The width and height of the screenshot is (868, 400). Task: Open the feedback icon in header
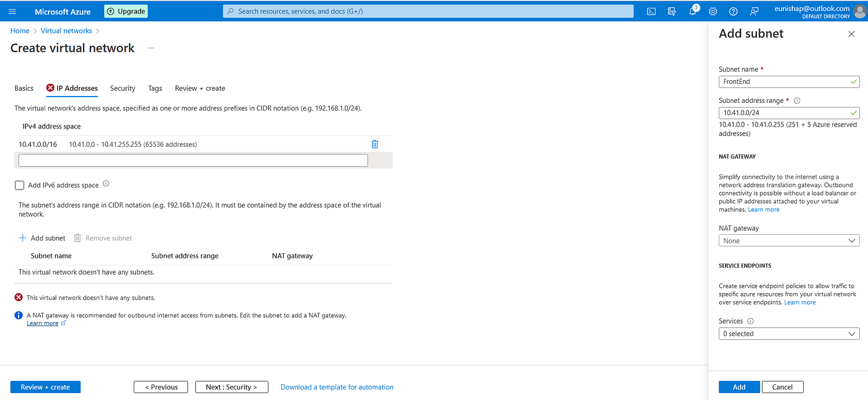coord(754,12)
